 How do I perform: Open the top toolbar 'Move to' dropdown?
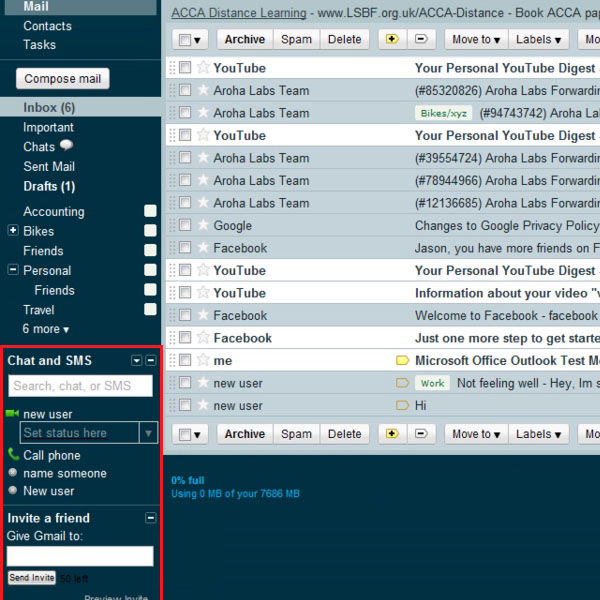coord(476,39)
